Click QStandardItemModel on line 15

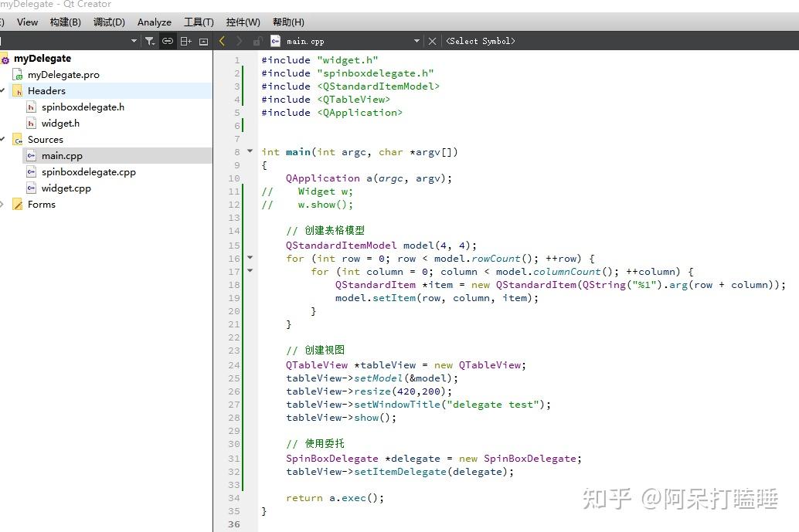[341, 246]
